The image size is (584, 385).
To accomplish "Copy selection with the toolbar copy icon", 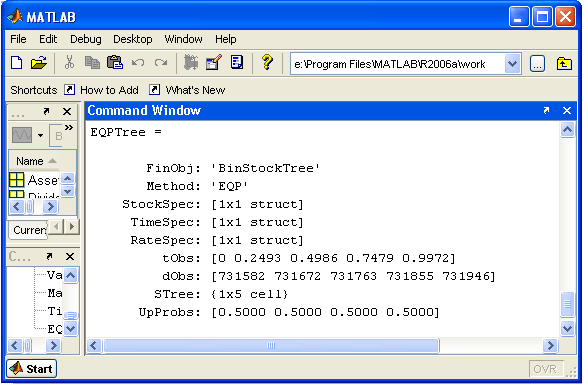I will click(x=92, y=63).
